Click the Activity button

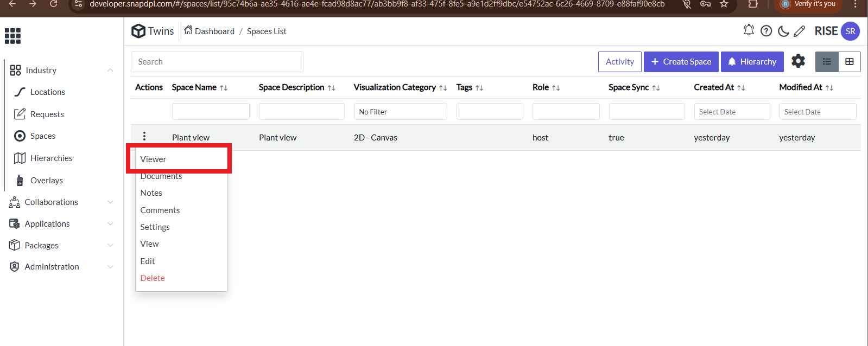[620, 62]
